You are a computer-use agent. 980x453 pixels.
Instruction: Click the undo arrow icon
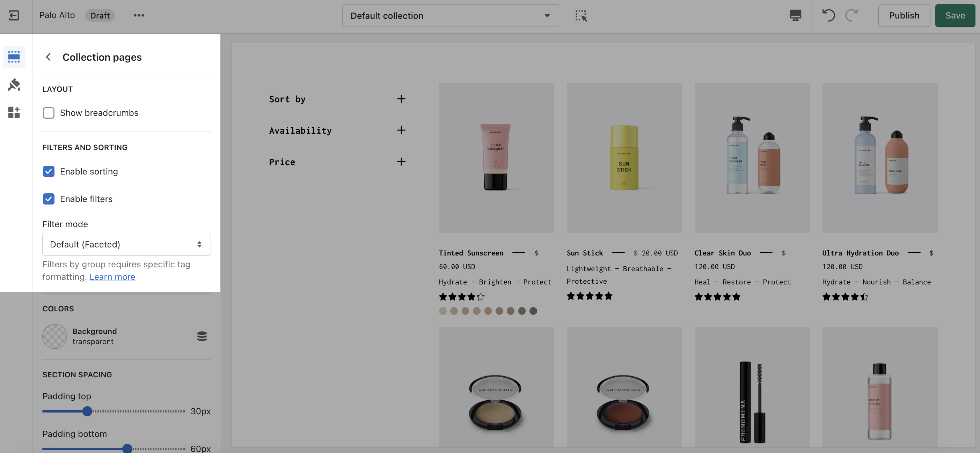tap(828, 16)
